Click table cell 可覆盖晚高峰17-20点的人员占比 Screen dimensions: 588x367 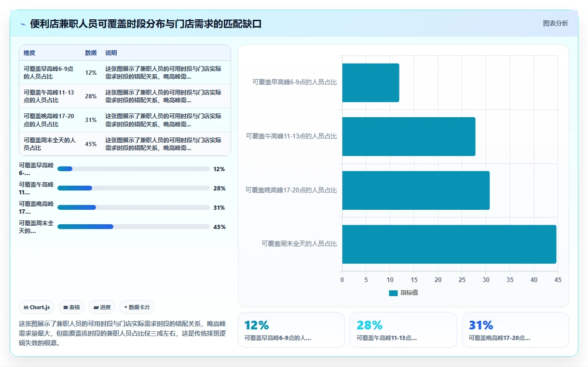pos(50,120)
